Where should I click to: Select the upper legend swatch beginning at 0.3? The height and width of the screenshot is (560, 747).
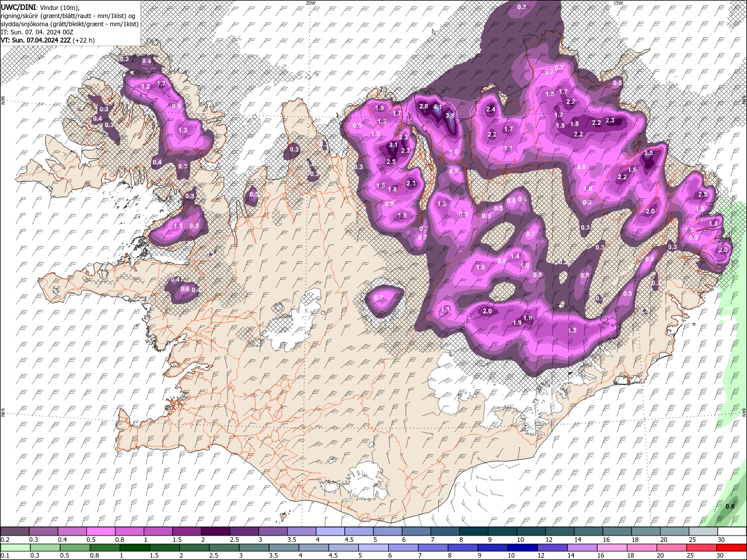[43, 531]
